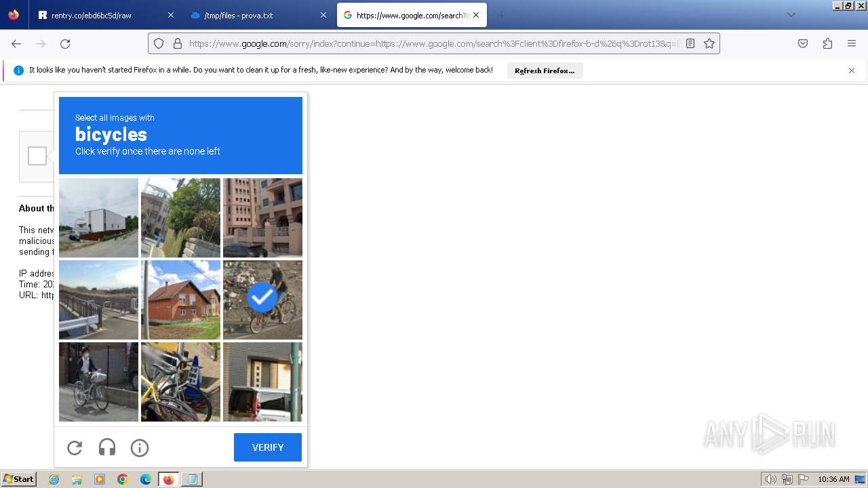Select the red brick house tile
The width and height of the screenshot is (868, 488).
[x=180, y=300]
